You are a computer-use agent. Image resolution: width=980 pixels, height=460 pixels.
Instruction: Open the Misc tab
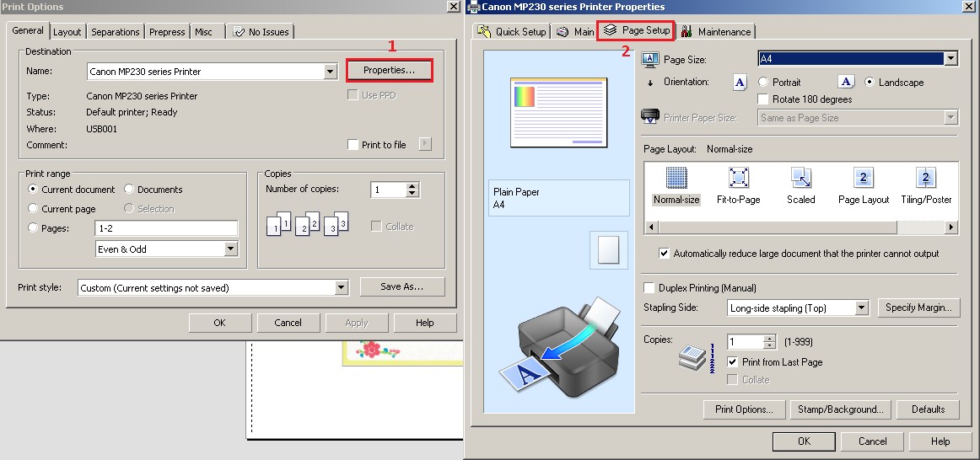pos(204,32)
